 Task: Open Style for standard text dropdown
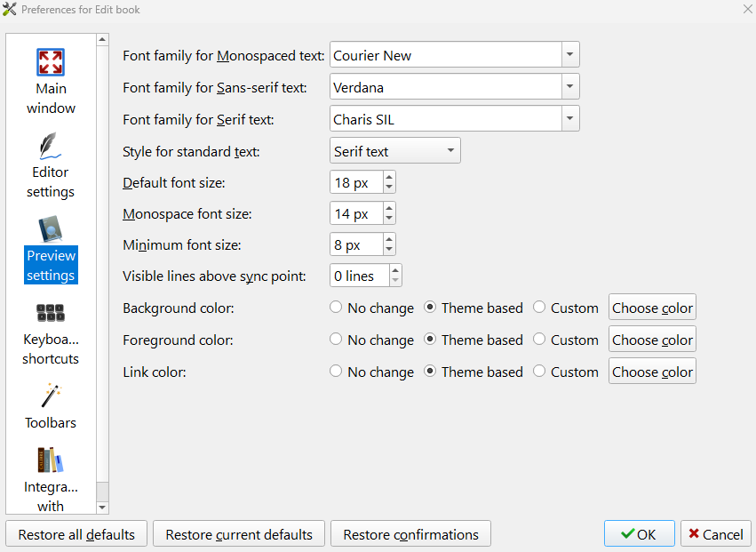coord(451,151)
